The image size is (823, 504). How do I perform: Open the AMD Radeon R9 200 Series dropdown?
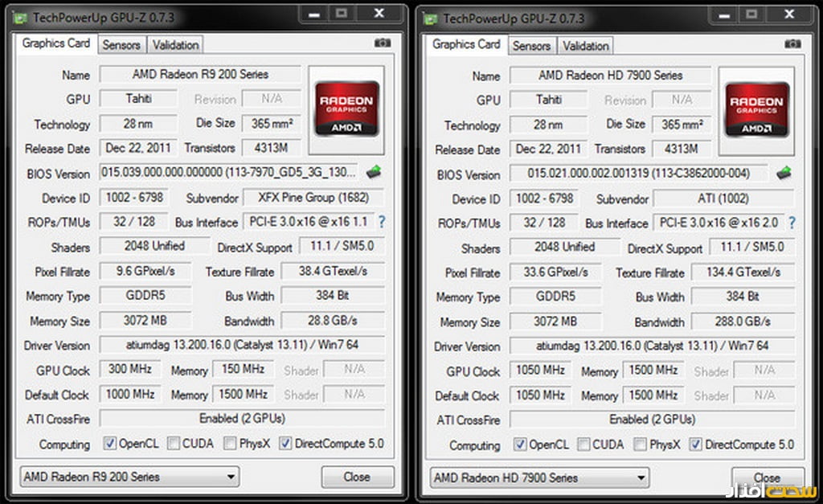click(x=129, y=477)
